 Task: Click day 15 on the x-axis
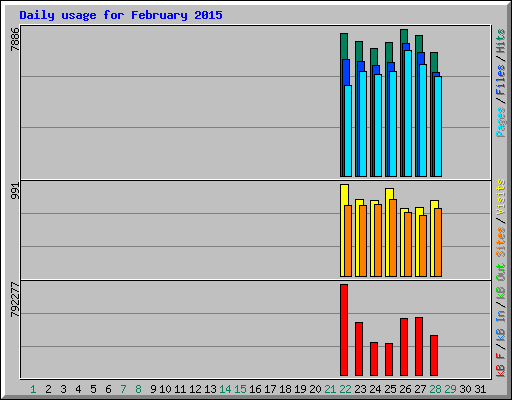point(240,389)
